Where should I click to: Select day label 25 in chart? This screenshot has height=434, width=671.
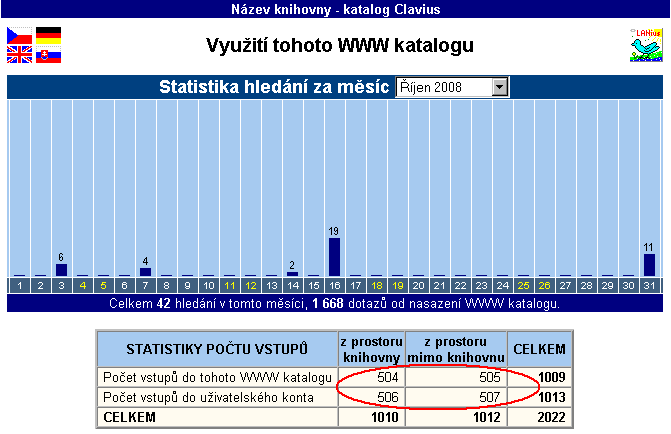523,285
